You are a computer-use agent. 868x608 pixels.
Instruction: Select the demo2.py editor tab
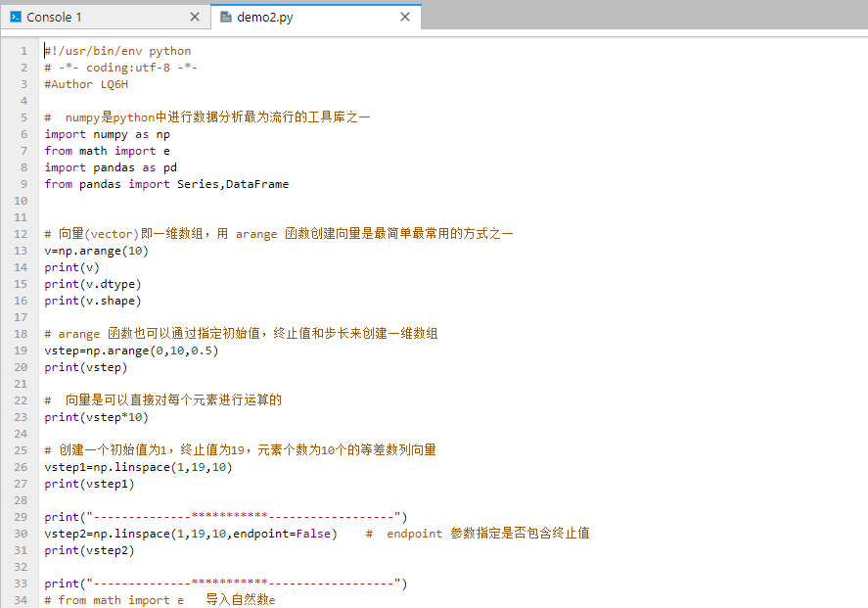(x=315, y=18)
